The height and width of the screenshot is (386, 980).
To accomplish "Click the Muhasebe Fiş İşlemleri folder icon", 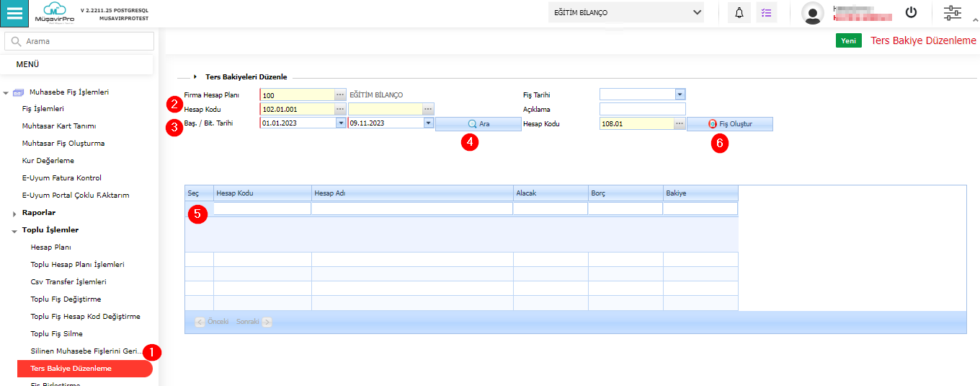I will 18,92.
